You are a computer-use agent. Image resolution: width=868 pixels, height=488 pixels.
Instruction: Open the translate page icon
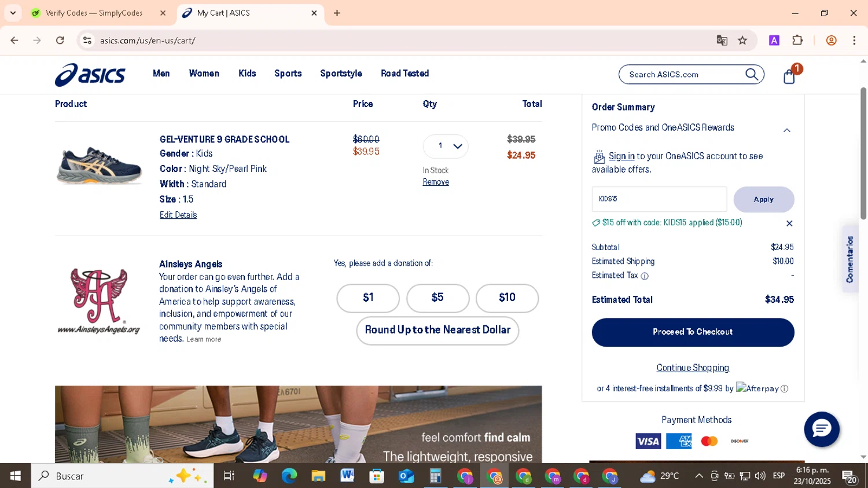(x=722, y=41)
